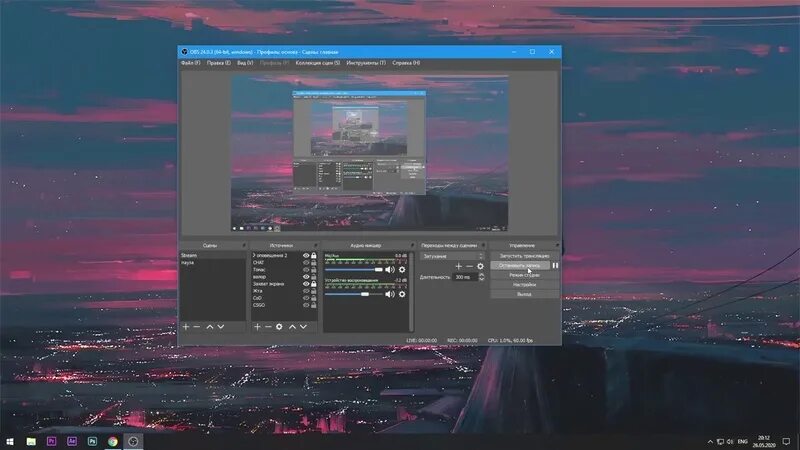This screenshot has height=450, width=800.
Task: Show the CHAT source via its eye icon
Action: 306,262
